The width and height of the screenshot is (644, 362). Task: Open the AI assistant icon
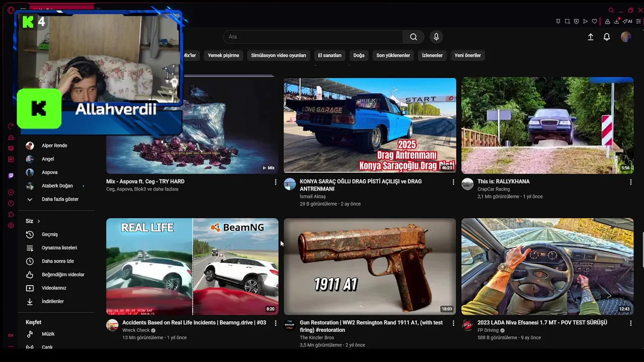coord(627,21)
